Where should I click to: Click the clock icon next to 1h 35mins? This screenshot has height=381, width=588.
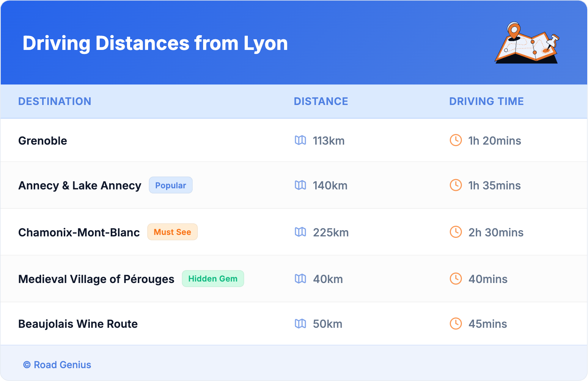pyautogui.click(x=456, y=185)
